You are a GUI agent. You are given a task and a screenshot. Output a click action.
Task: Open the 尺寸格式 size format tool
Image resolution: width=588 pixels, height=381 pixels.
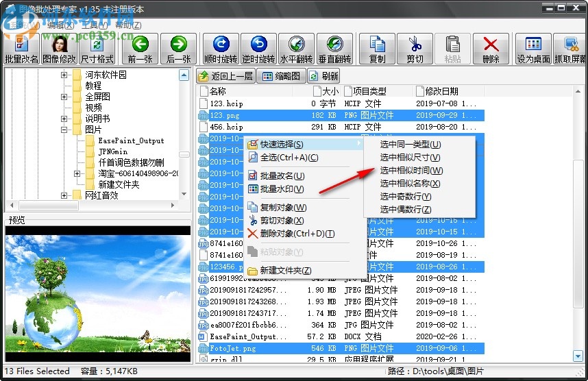[97, 49]
